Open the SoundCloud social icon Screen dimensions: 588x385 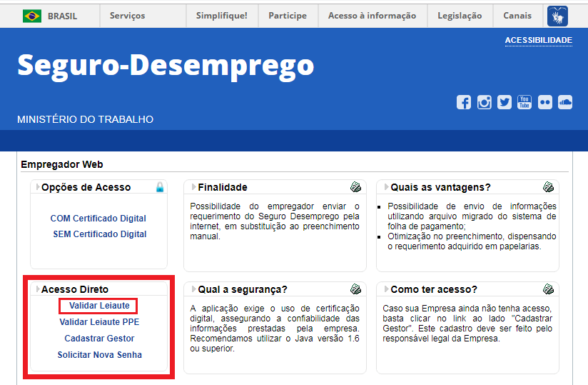(565, 102)
